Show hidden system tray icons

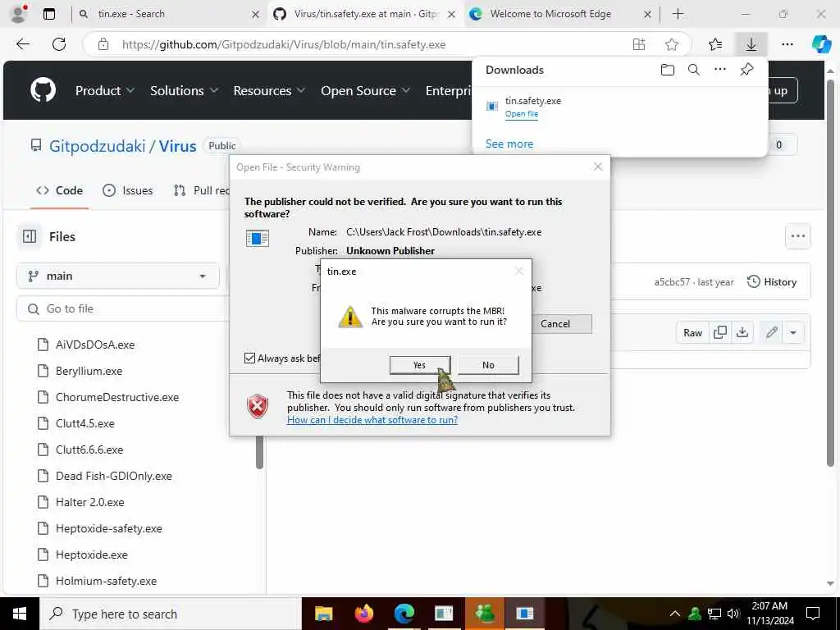click(x=675, y=614)
